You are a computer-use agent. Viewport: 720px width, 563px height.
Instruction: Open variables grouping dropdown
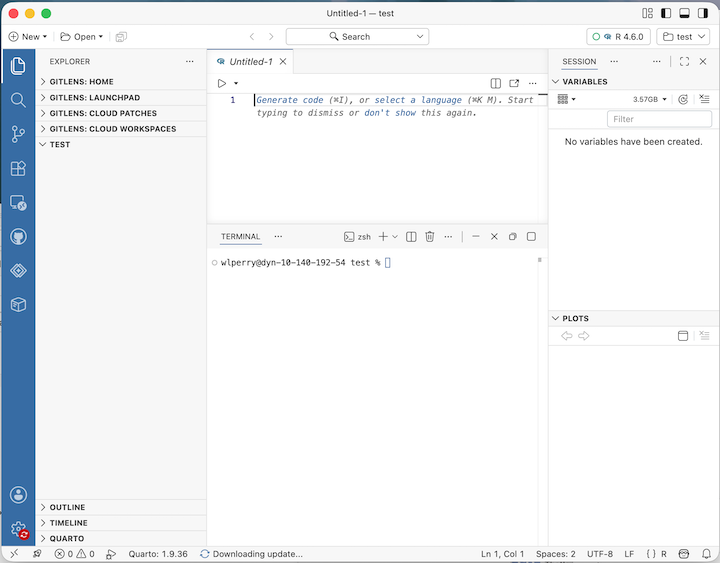point(566,99)
